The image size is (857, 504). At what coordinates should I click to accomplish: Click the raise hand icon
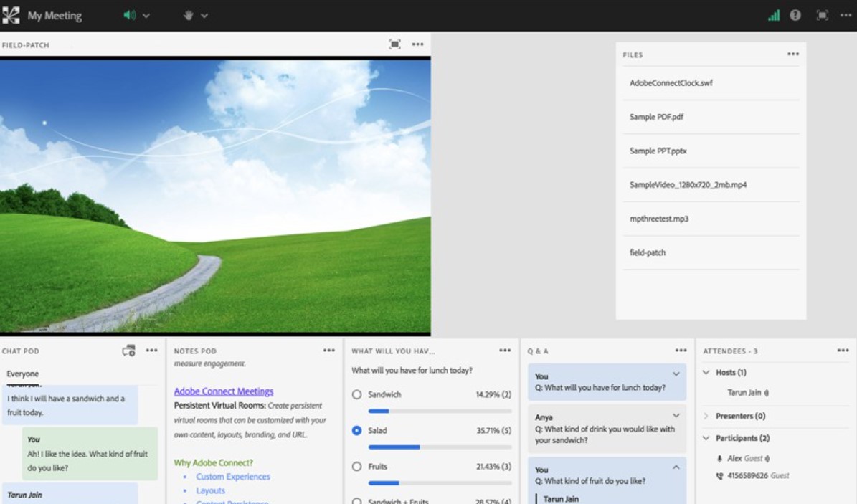(x=189, y=15)
